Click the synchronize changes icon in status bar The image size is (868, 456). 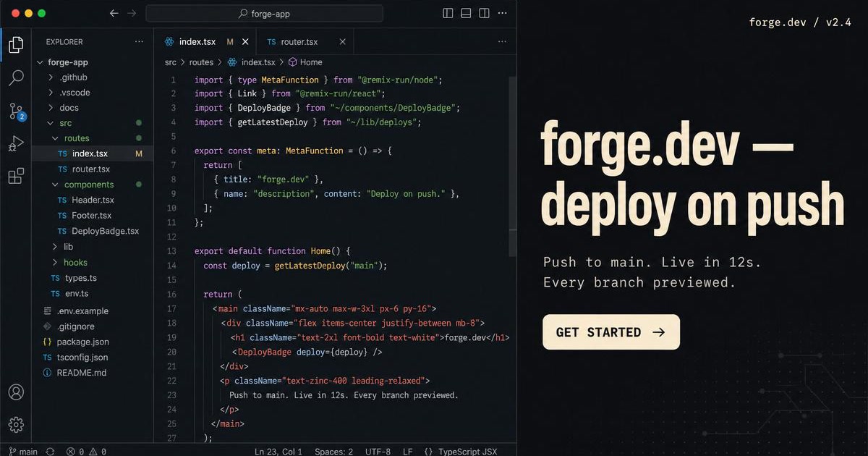pyautogui.click(x=51, y=451)
